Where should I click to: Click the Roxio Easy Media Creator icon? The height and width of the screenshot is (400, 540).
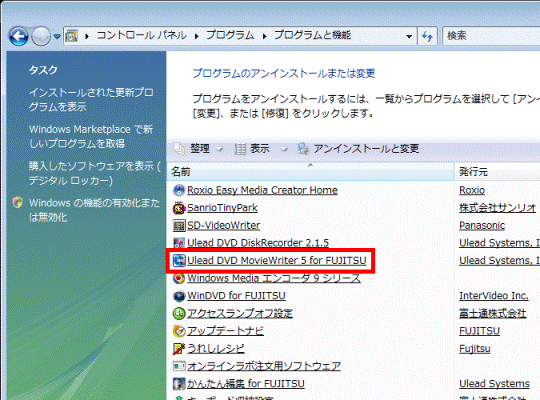point(179,190)
